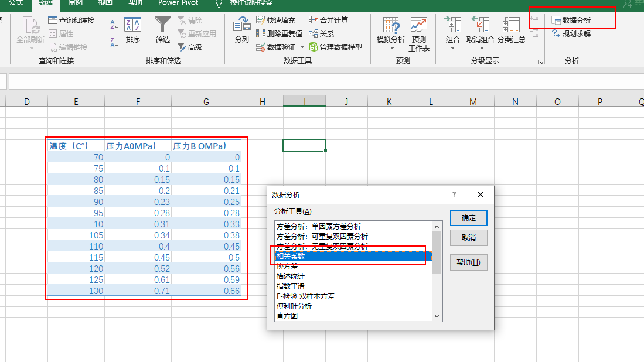Click Forecast Sheet (预测工作表)
The height and width of the screenshot is (362, 644).
pyautogui.click(x=419, y=34)
